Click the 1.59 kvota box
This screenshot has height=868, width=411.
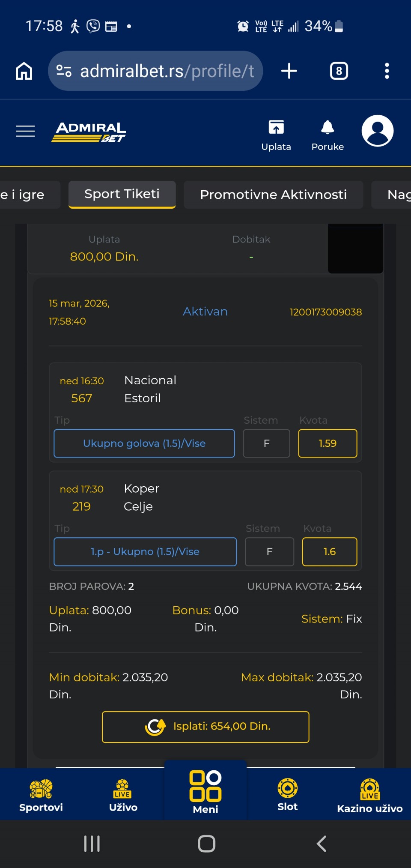tap(328, 443)
